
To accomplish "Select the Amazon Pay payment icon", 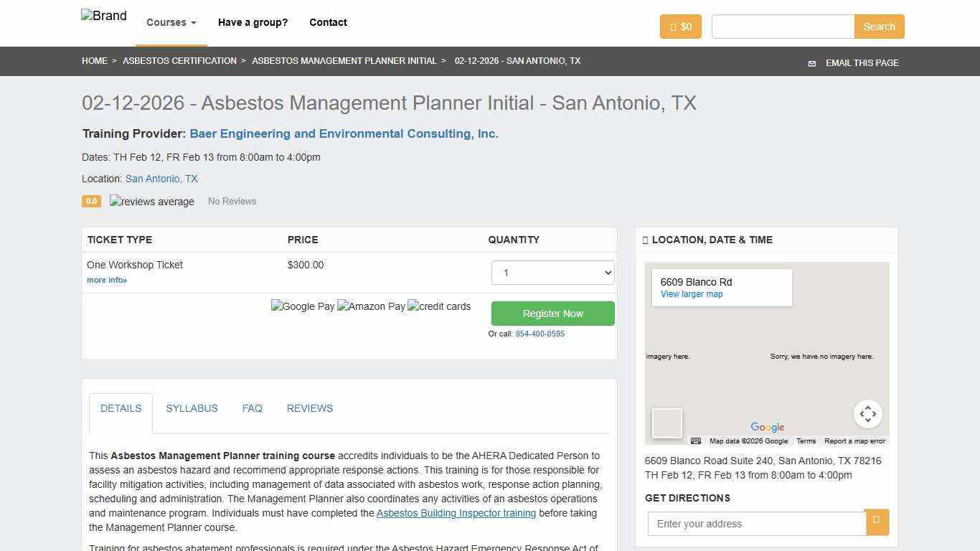I will click(x=371, y=306).
